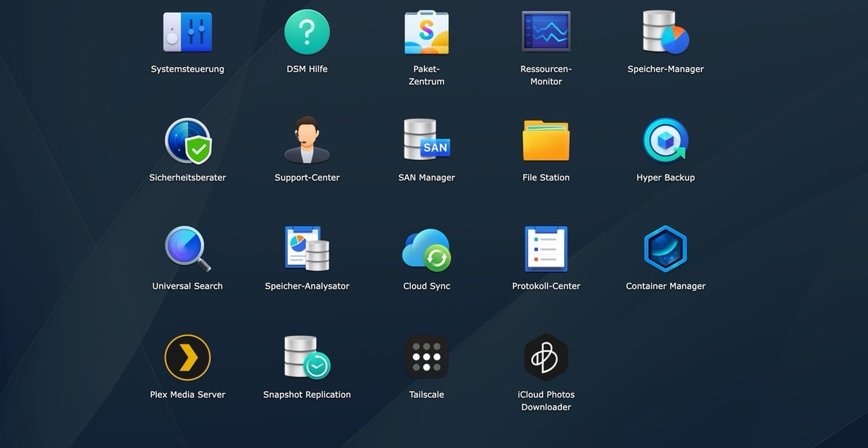This screenshot has width=868, height=448.
Task: Launch DSM Hilfe help app
Action: [x=307, y=33]
